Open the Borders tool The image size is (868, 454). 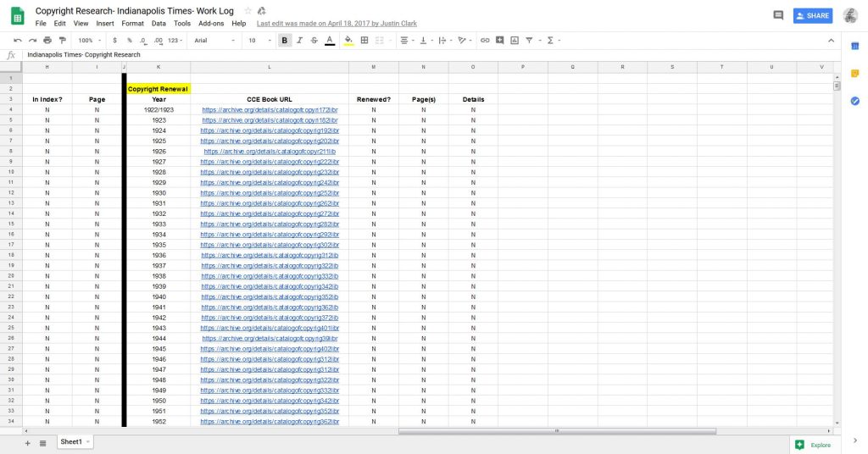tap(364, 41)
